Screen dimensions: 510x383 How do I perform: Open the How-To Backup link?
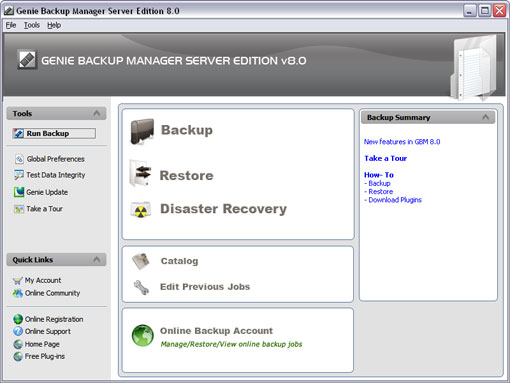point(379,183)
